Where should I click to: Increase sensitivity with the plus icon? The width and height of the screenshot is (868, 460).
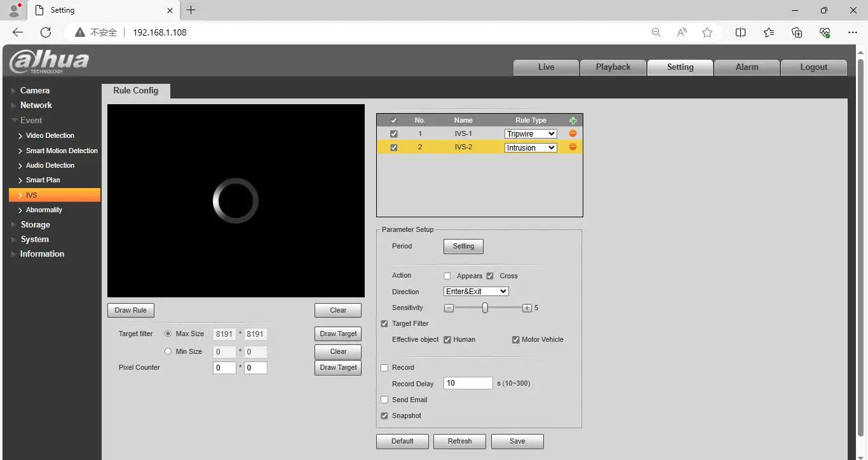(x=527, y=308)
